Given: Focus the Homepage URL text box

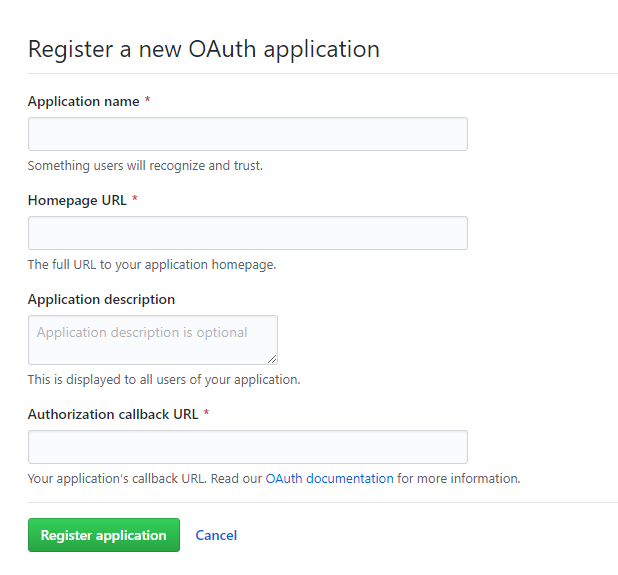Looking at the screenshot, I should tap(247, 233).
